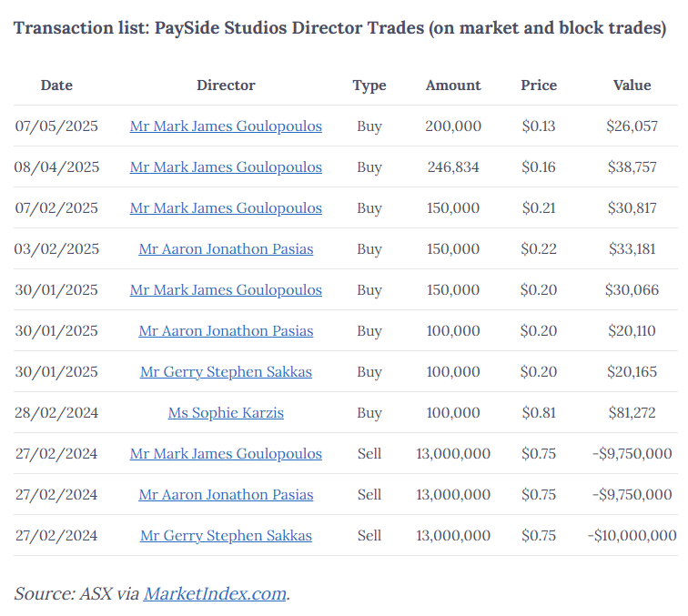Viewport: 688px width, 616px height.
Task: Click Aaron Pasias link in $20,110 row
Action: tap(226, 331)
